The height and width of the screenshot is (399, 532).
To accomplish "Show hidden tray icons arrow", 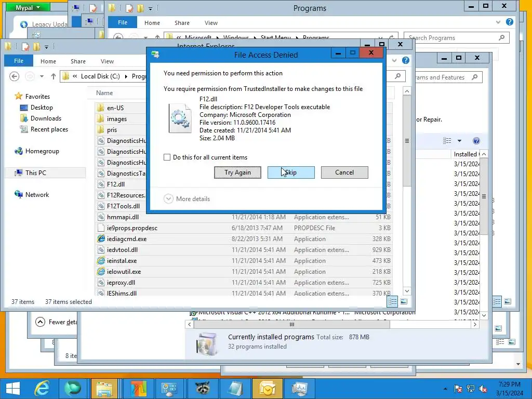I will click(x=445, y=389).
